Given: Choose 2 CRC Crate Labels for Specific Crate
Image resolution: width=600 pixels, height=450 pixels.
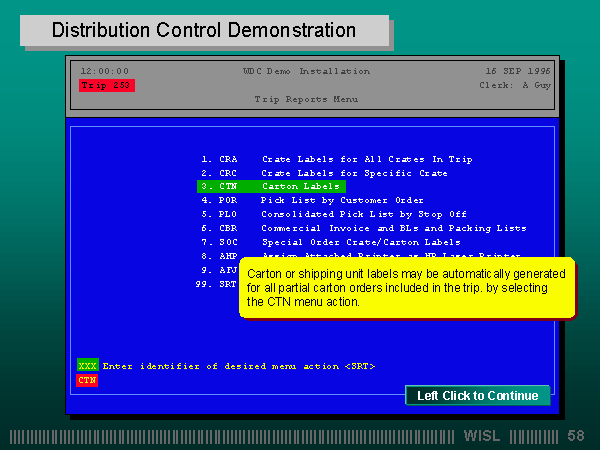Looking at the screenshot, I should click(x=324, y=173).
